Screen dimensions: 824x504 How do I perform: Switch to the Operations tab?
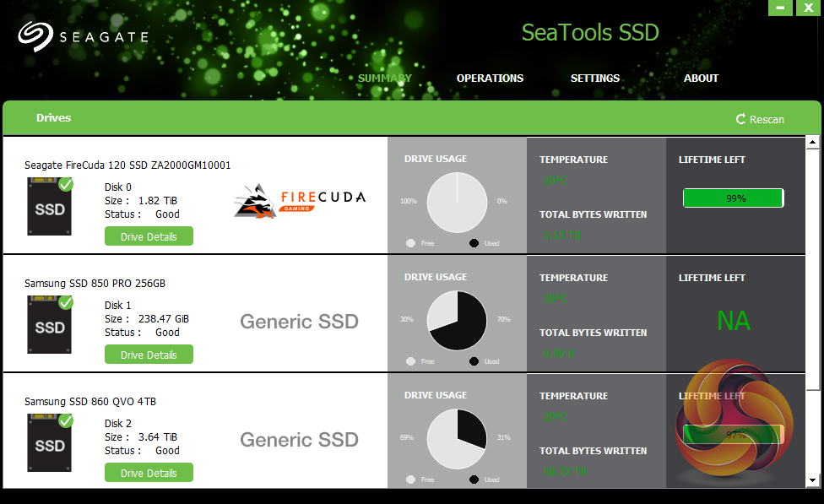[490, 79]
